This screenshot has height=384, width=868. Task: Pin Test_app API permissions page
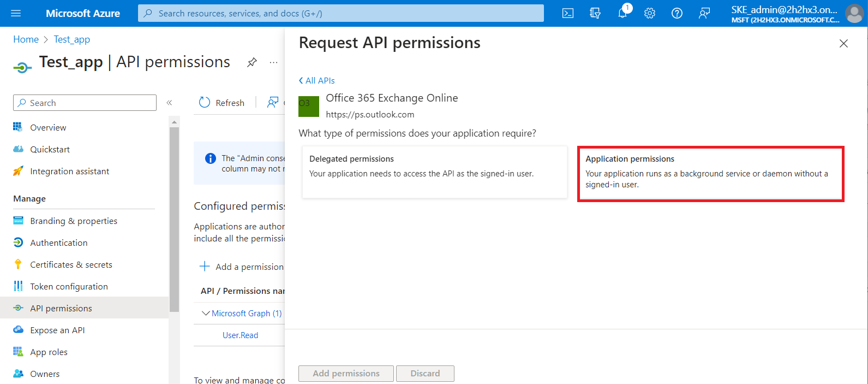click(x=252, y=62)
